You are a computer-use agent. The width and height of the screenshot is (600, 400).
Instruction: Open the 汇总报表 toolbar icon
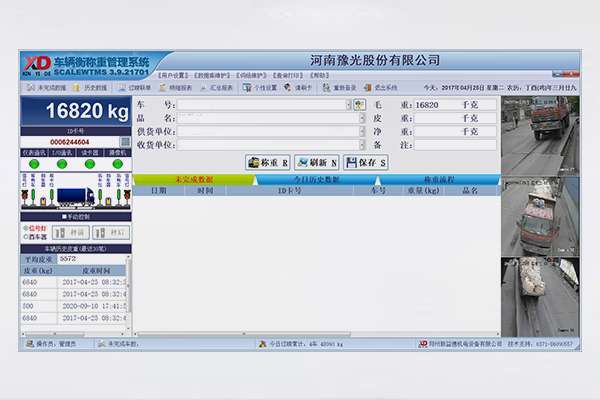(204, 88)
